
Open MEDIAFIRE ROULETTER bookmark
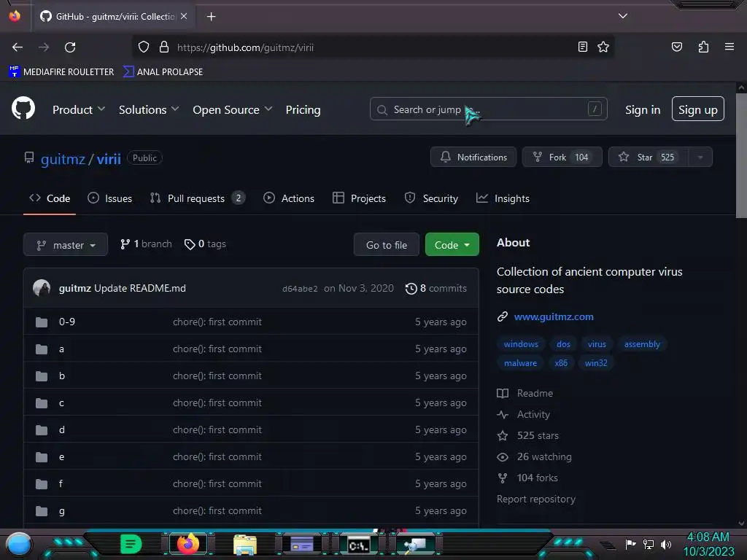coord(61,72)
